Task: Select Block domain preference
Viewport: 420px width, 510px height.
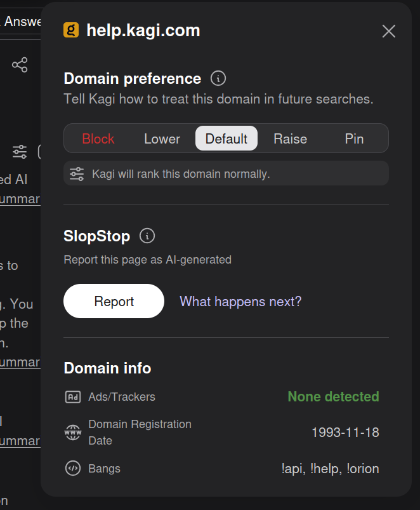Action: pos(98,138)
